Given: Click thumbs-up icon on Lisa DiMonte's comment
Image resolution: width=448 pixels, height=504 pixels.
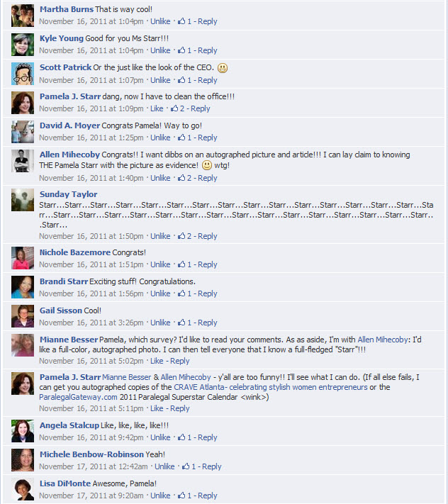Looking at the screenshot, I should [181, 495].
